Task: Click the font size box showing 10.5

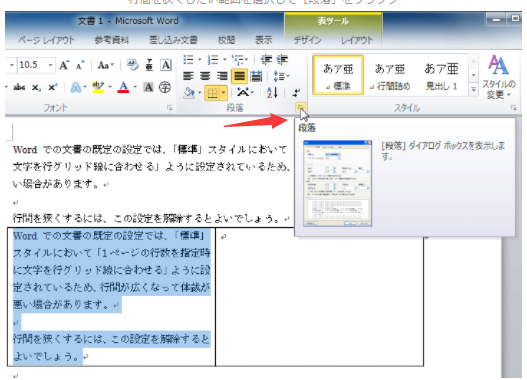Action: (x=32, y=65)
